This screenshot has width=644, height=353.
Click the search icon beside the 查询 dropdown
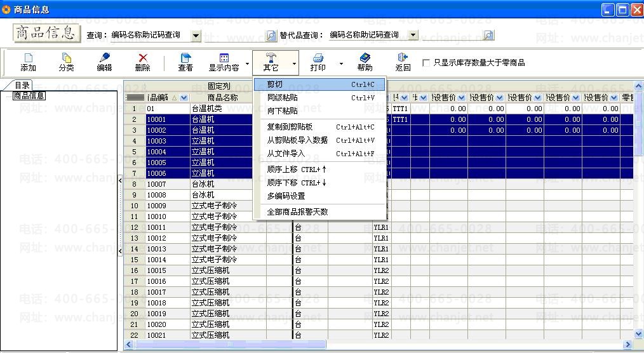pos(271,36)
